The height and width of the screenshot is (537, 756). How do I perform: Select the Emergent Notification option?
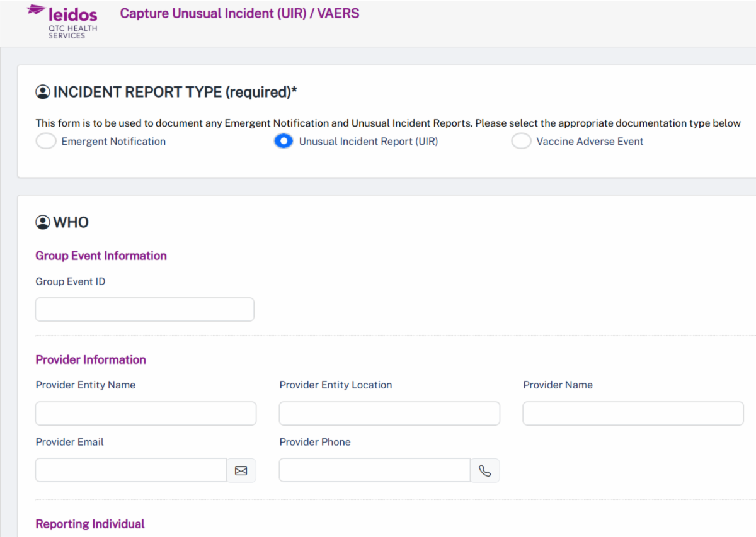[x=45, y=141]
